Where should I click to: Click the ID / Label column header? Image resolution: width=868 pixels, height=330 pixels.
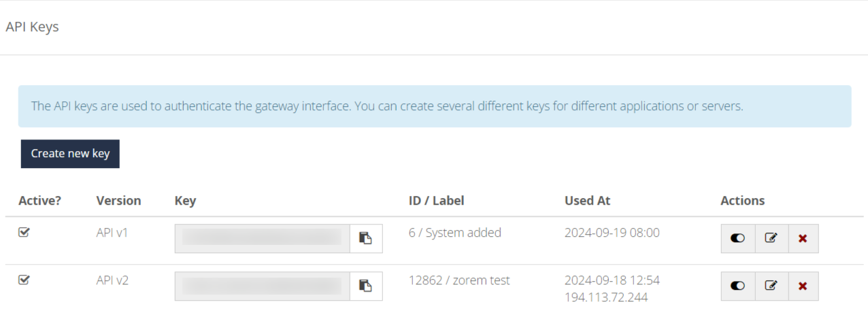coord(436,201)
